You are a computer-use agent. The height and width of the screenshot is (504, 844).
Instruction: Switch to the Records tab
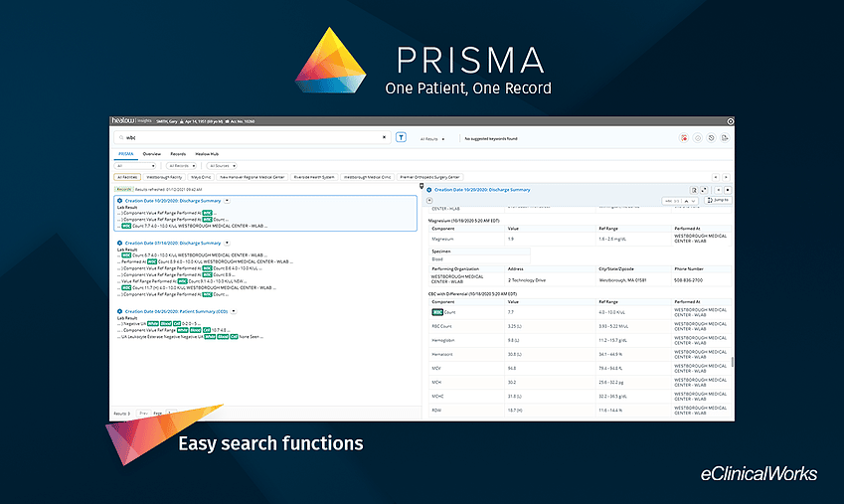click(x=178, y=154)
